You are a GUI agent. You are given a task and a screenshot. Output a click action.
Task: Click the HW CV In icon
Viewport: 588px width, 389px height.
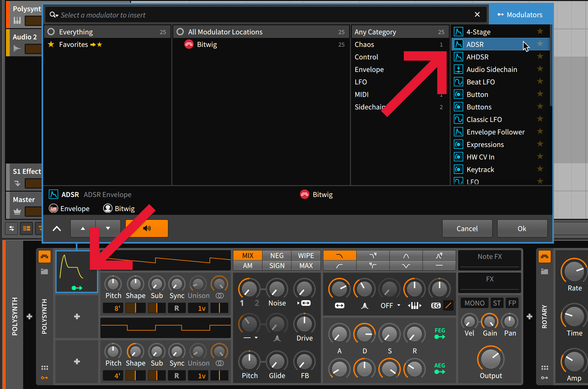pyautogui.click(x=458, y=157)
